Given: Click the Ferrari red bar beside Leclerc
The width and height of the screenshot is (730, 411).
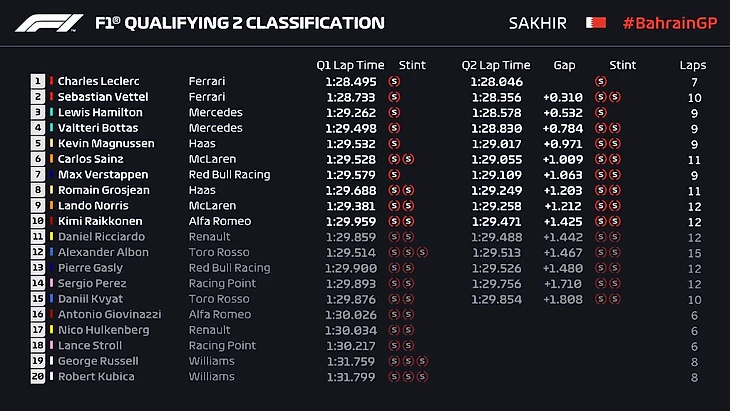Looking at the screenshot, I should [50, 82].
